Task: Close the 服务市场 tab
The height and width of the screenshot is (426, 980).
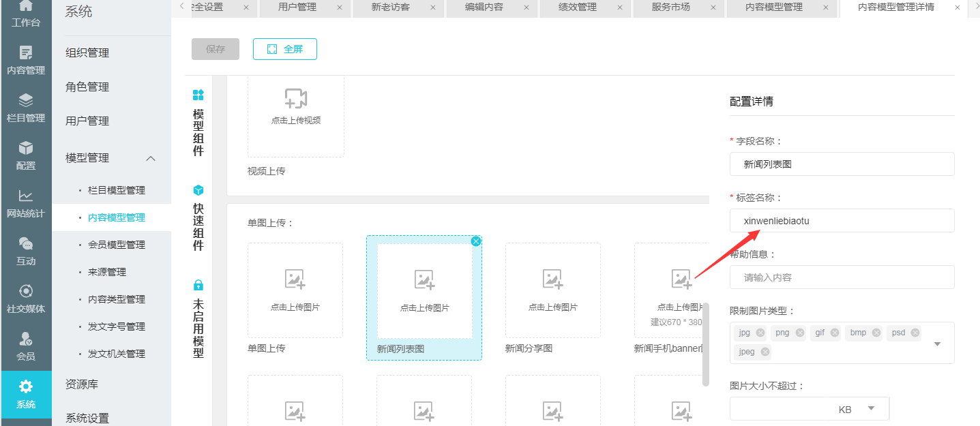Action: [713, 7]
